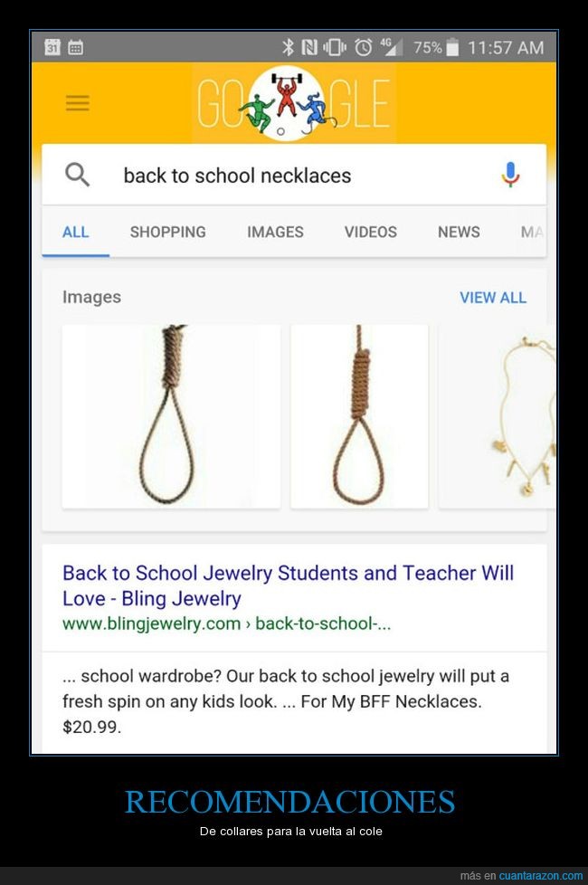Tap the vibrate mode status icon
This screenshot has height=885, width=588.
pos(336,47)
